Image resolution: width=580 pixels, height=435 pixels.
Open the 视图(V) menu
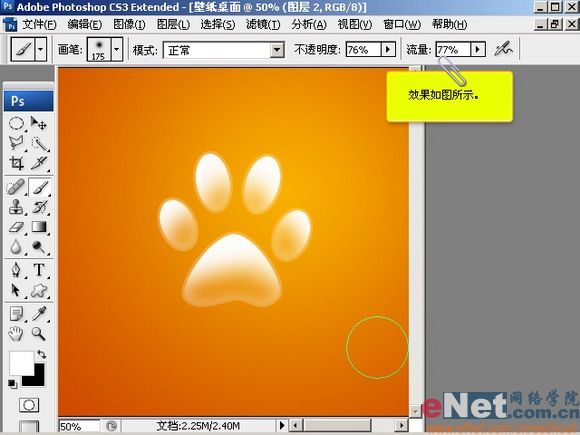coord(355,25)
